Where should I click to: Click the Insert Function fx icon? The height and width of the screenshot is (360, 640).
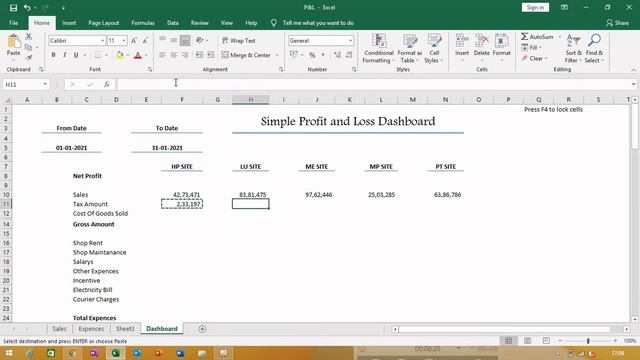107,84
